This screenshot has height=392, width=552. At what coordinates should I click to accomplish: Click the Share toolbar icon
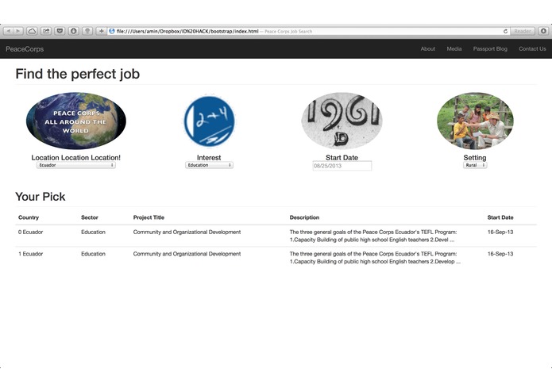[x=46, y=31]
